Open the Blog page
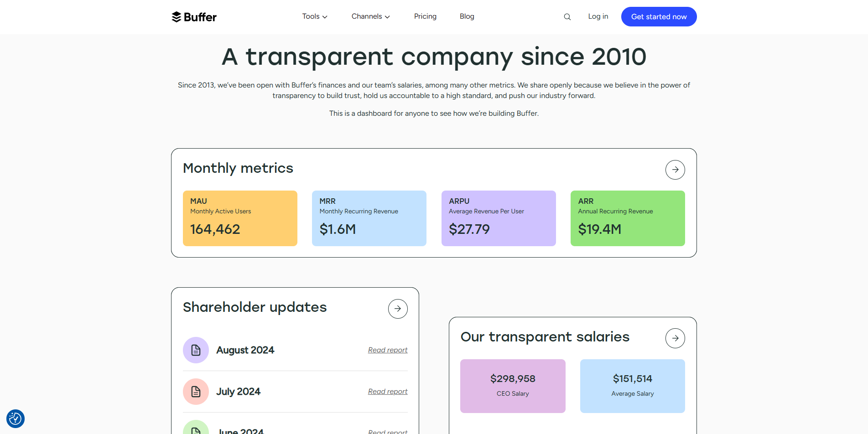Screen dimensions: 868x434 [x=467, y=16]
